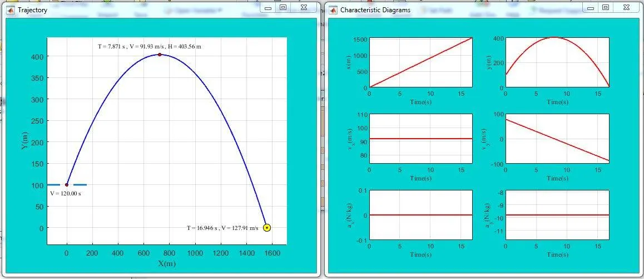Close the Characteristic Diagrams window

click(626, 8)
